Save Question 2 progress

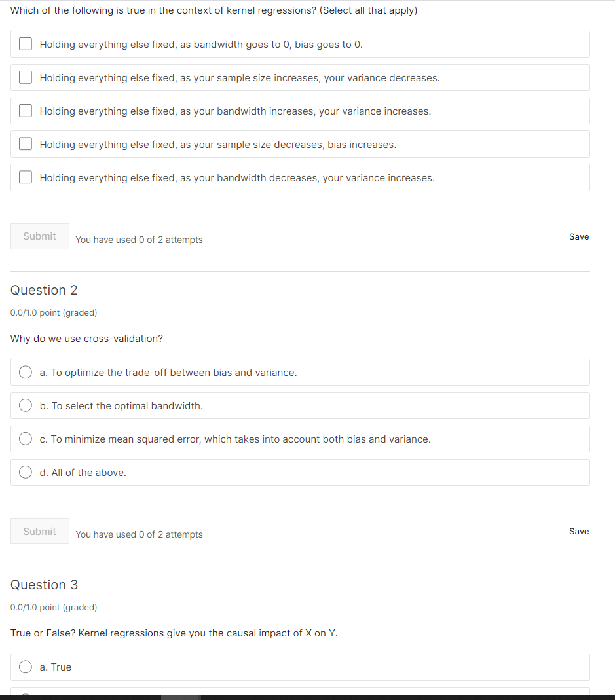point(578,531)
